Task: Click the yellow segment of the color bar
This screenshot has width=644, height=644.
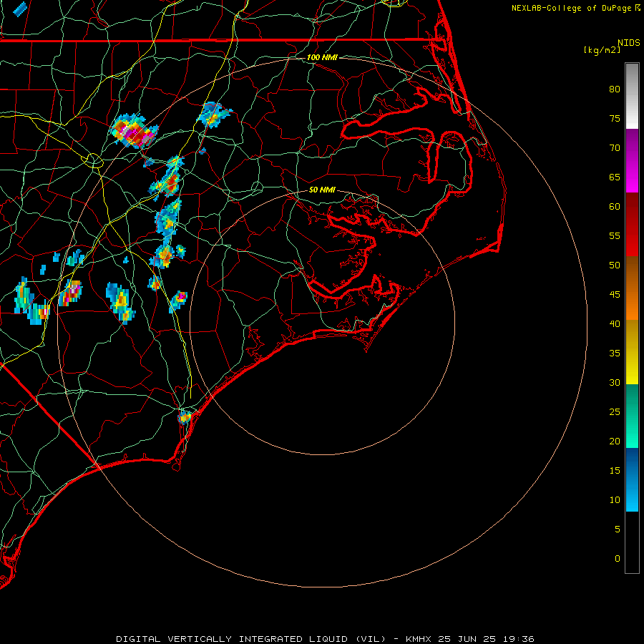Action: (632, 352)
